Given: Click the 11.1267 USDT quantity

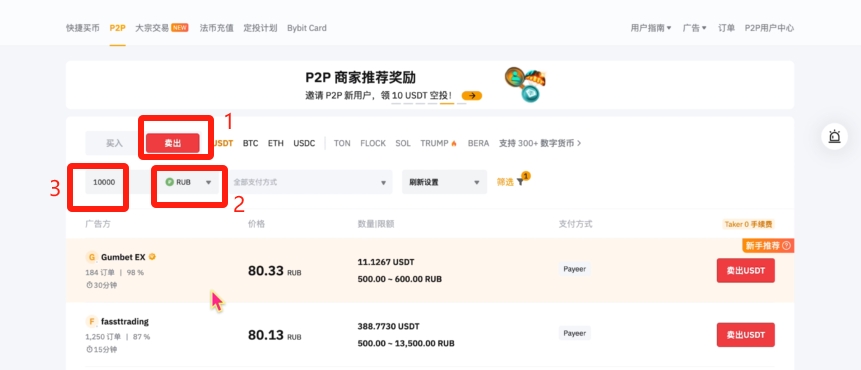Looking at the screenshot, I should pos(386,262).
